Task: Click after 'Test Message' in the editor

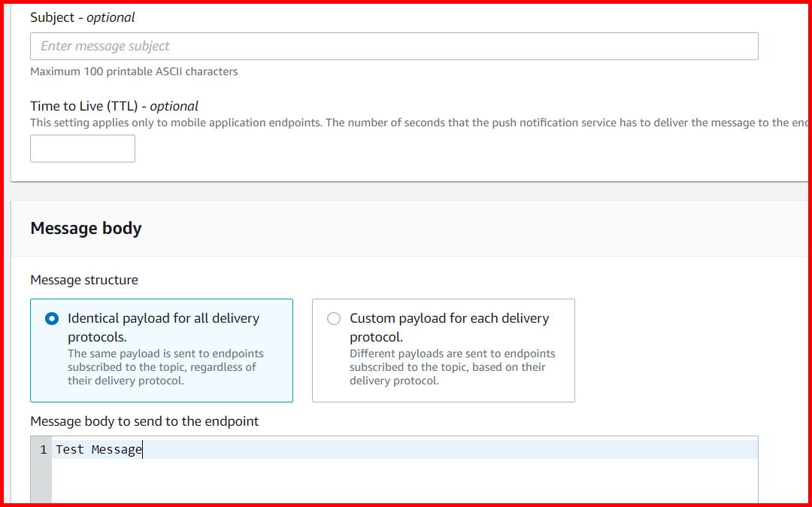Action: point(144,449)
